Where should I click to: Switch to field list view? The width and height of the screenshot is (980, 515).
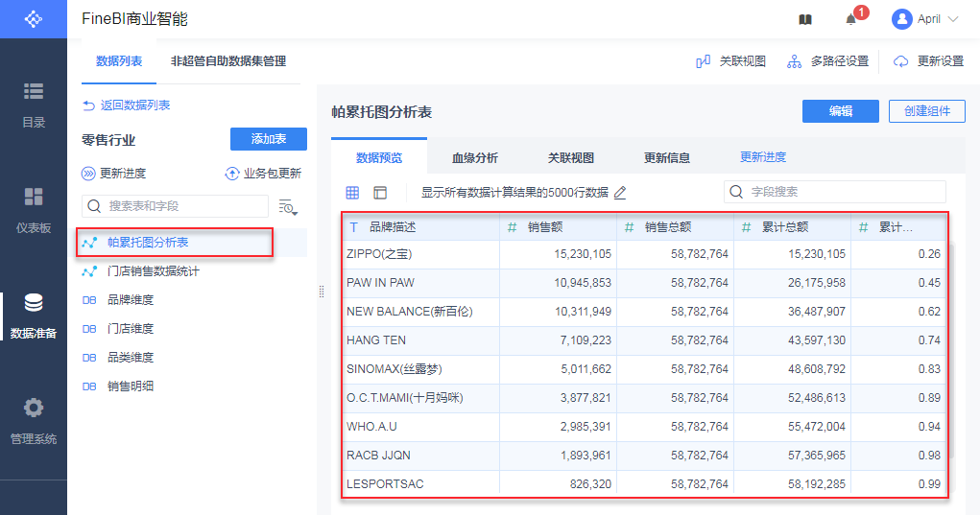pos(380,193)
